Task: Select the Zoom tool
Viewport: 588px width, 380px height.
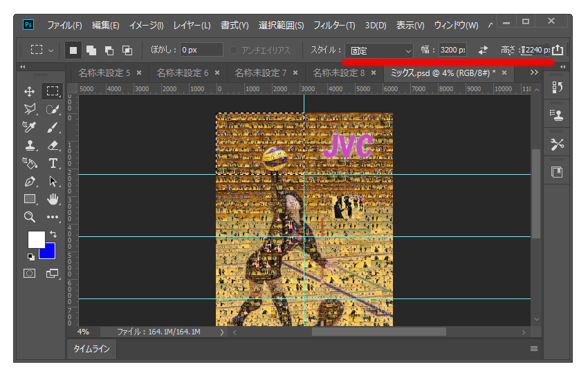Action: point(30,217)
